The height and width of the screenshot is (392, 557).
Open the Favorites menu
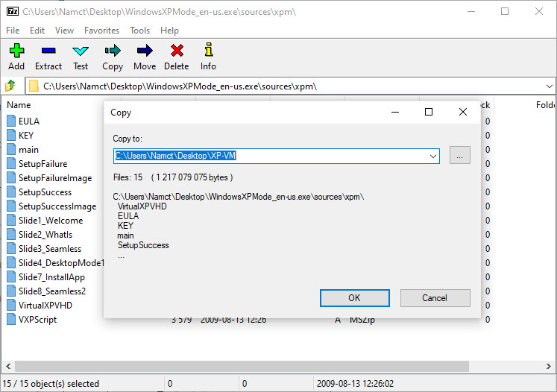[x=101, y=31]
